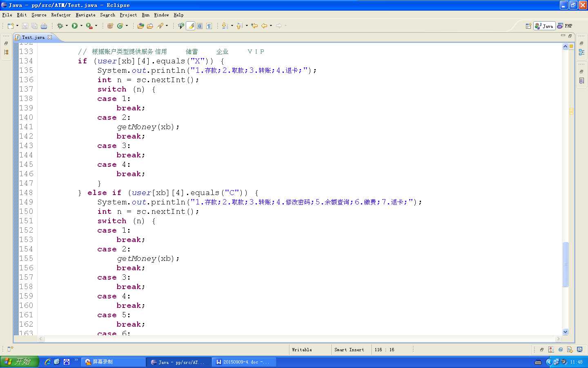This screenshot has width=588, height=368.
Task: Expand the External Tools dropdown arrow
Action: click(x=96, y=26)
